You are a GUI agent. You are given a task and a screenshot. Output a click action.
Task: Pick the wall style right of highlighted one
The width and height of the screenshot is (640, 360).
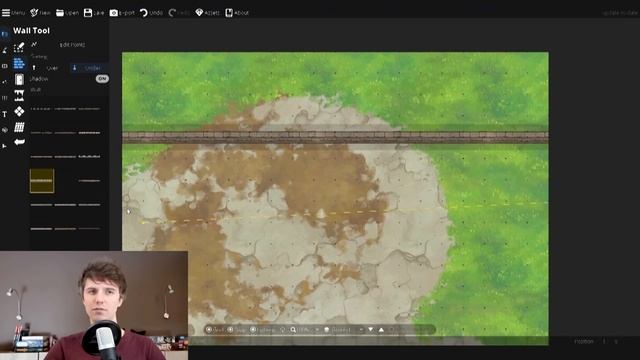89,180
